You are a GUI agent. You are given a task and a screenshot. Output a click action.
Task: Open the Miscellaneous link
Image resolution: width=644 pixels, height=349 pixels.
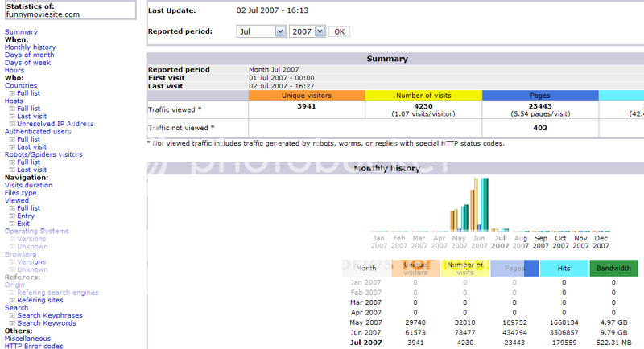[27, 339]
